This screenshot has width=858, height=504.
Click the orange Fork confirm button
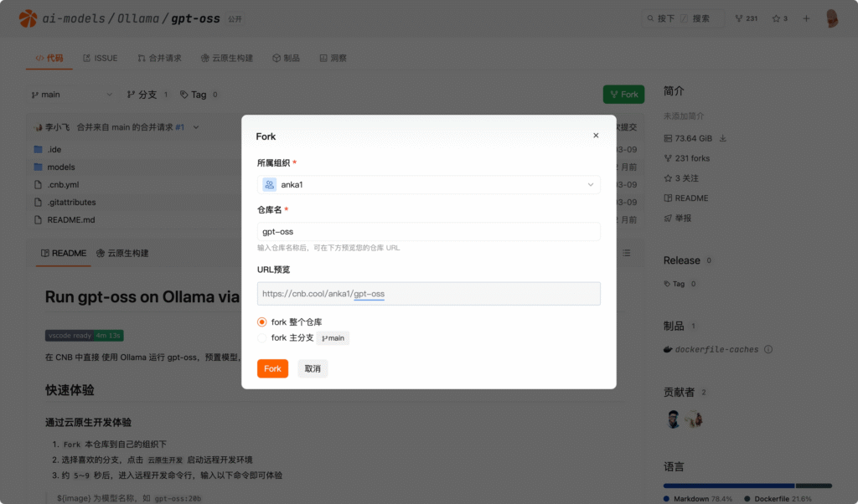pyautogui.click(x=272, y=368)
